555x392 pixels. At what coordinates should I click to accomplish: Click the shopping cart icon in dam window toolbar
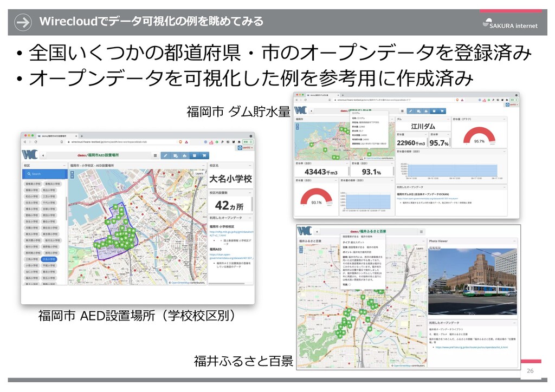pos(442,111)
